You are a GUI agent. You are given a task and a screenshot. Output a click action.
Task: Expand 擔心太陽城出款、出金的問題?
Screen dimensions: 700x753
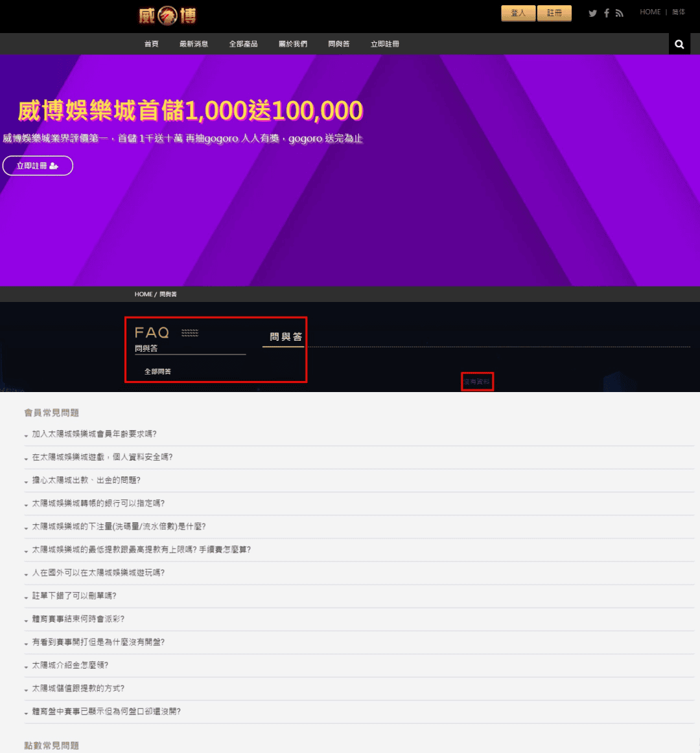click(x=86, y=480)
